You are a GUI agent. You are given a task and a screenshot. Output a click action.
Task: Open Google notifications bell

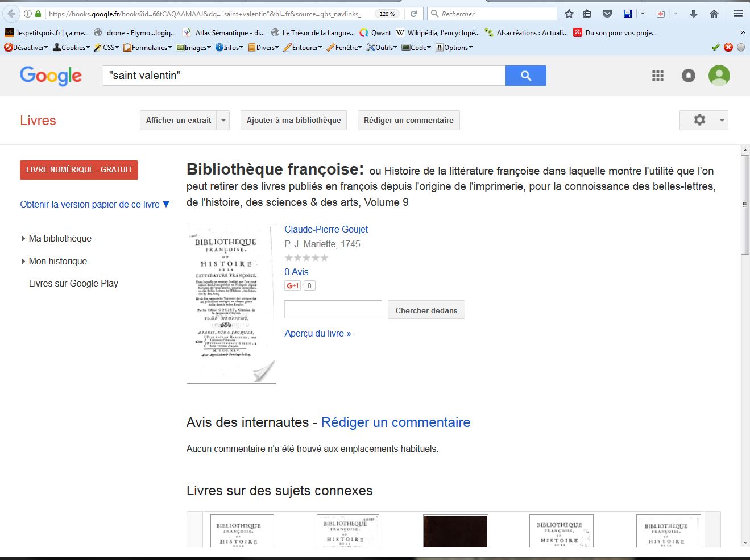(x=688, y=76)
